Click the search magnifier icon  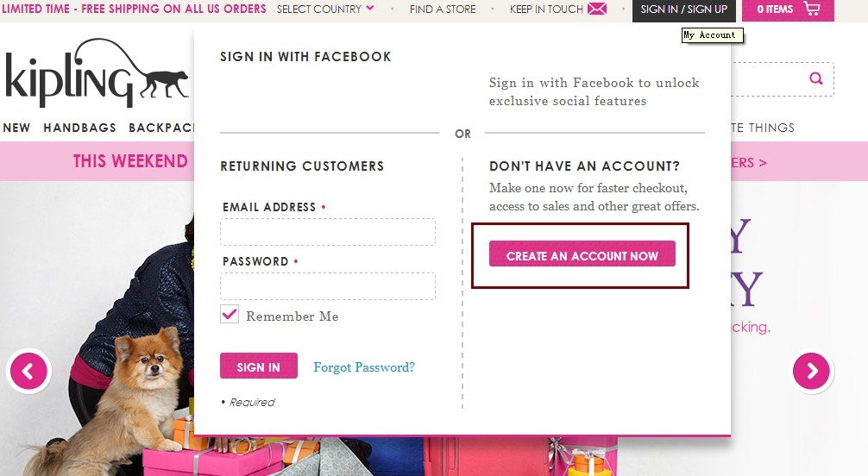[x=816, y=78]
